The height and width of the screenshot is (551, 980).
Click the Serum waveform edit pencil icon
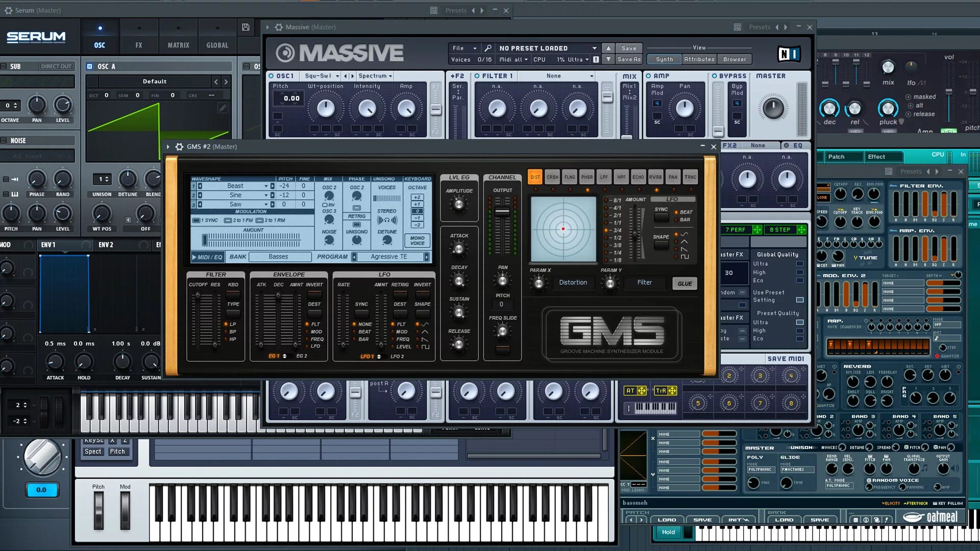click(x=223, y=108)
